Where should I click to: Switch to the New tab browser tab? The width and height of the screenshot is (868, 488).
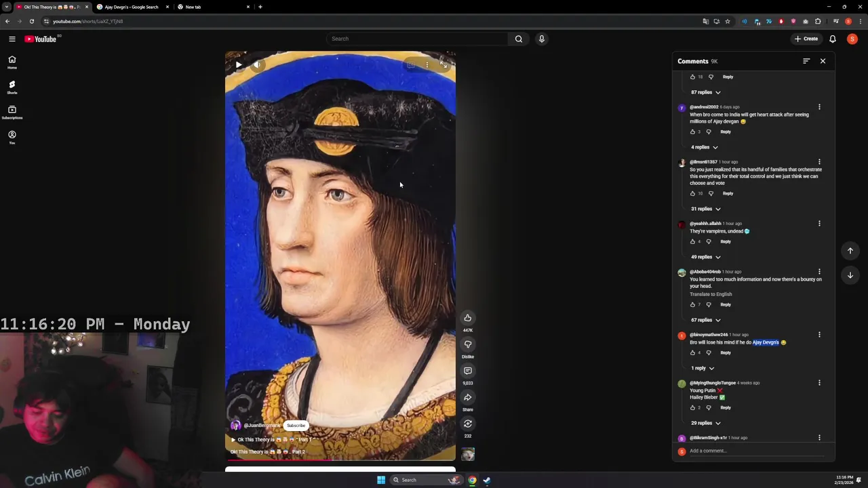[212, 7]
